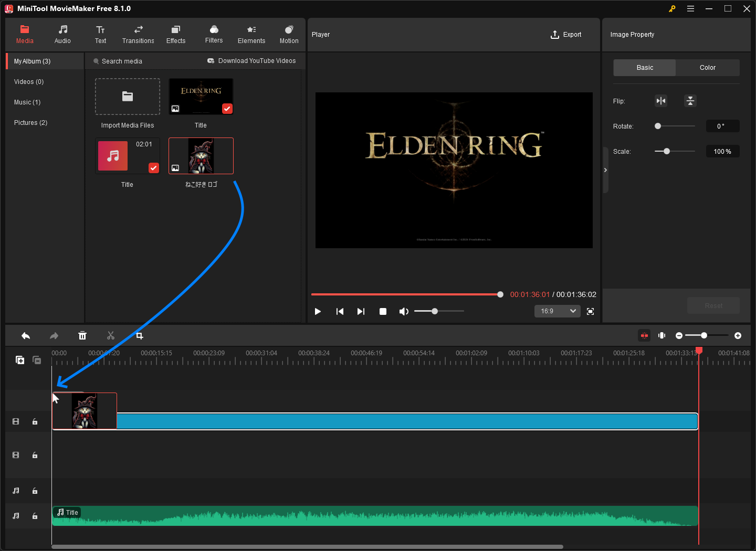This screenshot has width=756, height=551.
Task: Click the timeline marker icon beside zoom-out
Action: (662, 335)
